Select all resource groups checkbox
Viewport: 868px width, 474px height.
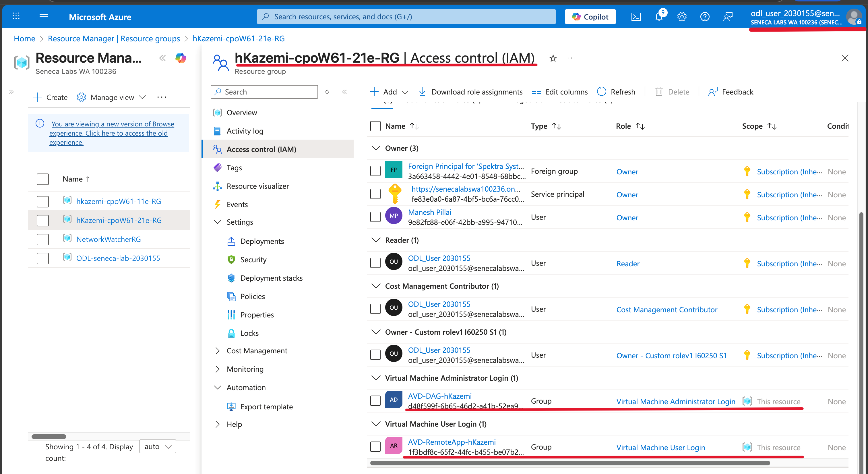click(42, 179)
